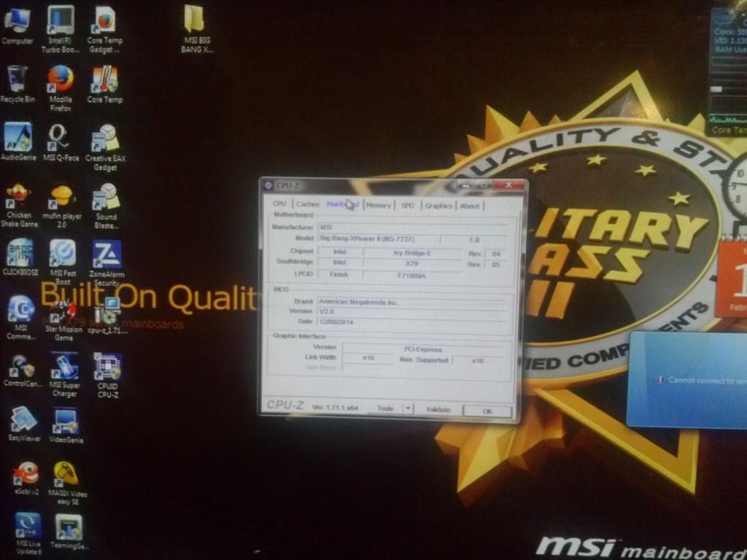This screenshot has height=560, width=747.
Task: Click the Cannot connect notification panel
Action: tap(687, 380)
